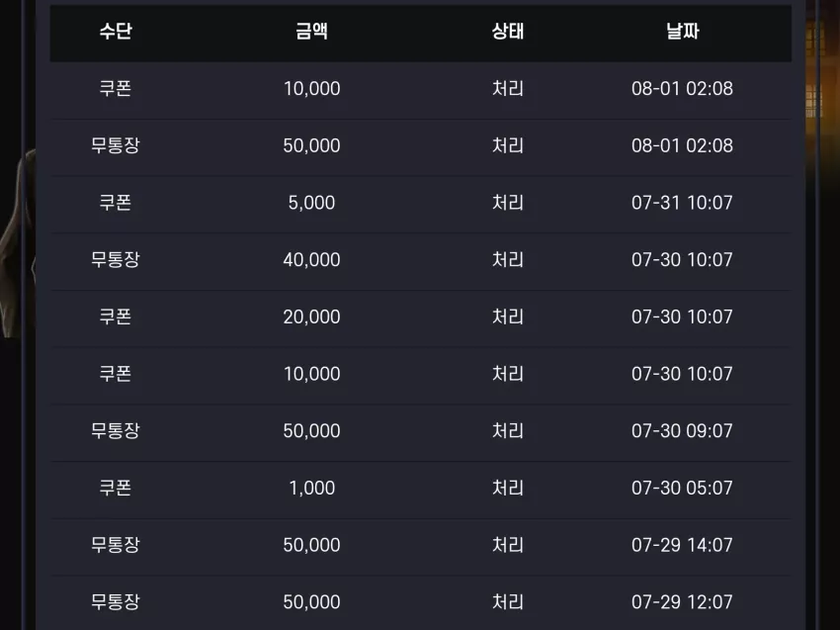Click the 07-31 10:07 date cell
The height and width of the screenshot is (630, 840).
(x=682, y=203)
